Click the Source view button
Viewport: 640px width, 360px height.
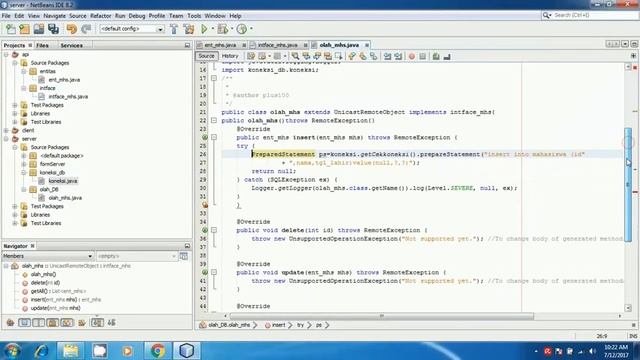coord(206,56)
